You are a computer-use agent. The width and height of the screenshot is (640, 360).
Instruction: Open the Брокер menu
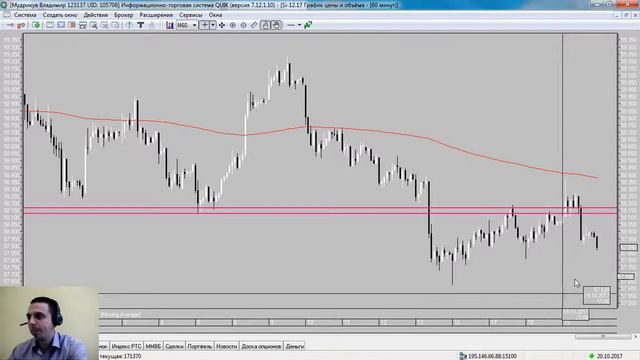tap(124, 15)
